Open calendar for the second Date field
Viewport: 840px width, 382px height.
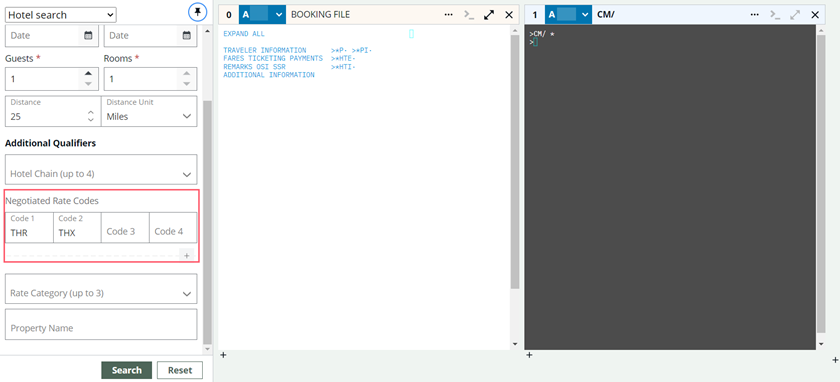coord(186,35)
